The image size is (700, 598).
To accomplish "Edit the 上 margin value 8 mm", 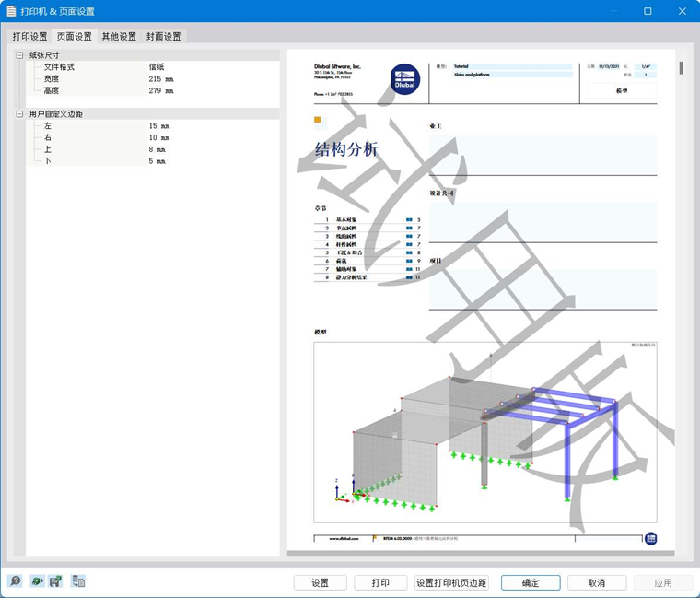I will coord(213,149).
